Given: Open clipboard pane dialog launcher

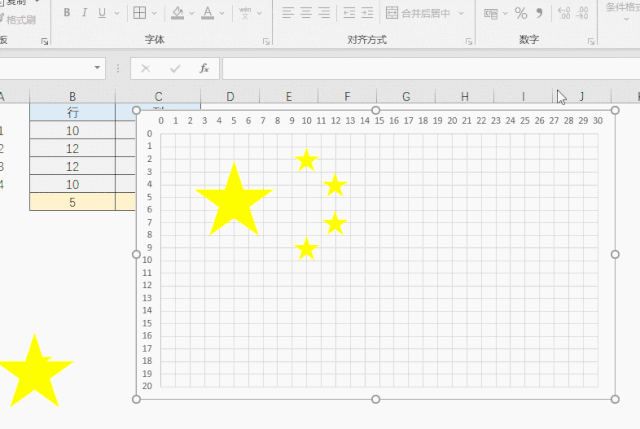Looking at the screenshot, I should [44, 42].
